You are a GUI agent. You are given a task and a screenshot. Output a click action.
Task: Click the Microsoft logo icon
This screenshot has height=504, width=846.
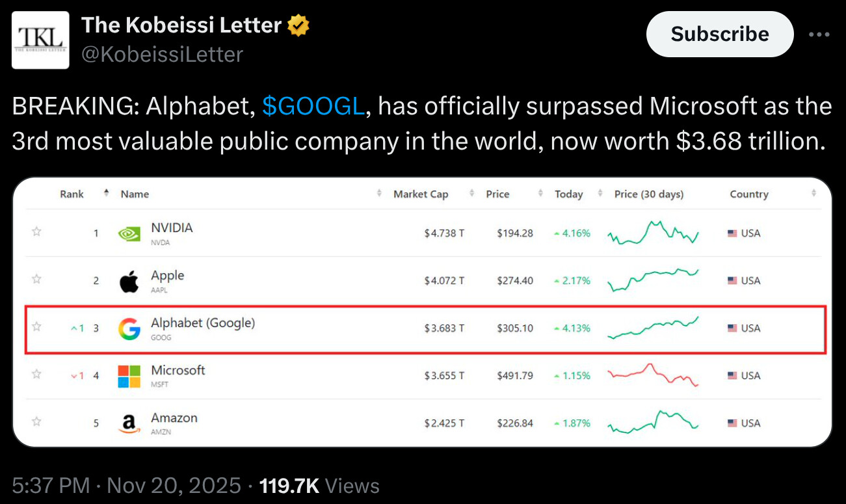pyautogui.click(x=129, y=377)
